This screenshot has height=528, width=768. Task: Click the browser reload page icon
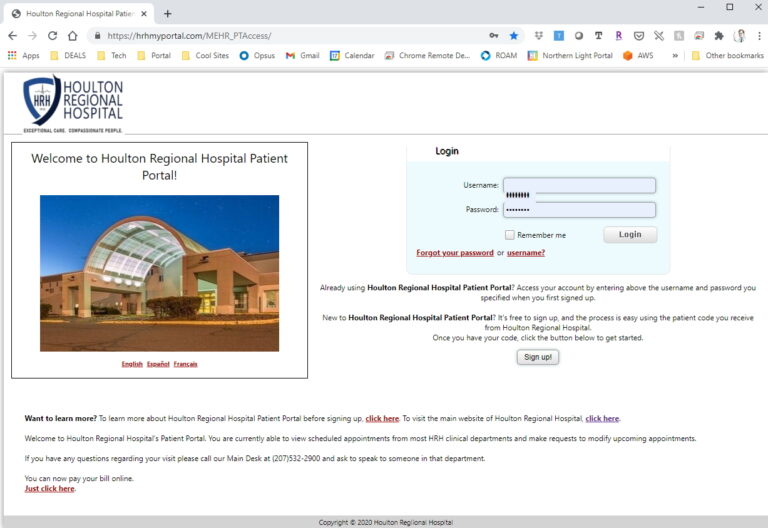coord(52,35)
